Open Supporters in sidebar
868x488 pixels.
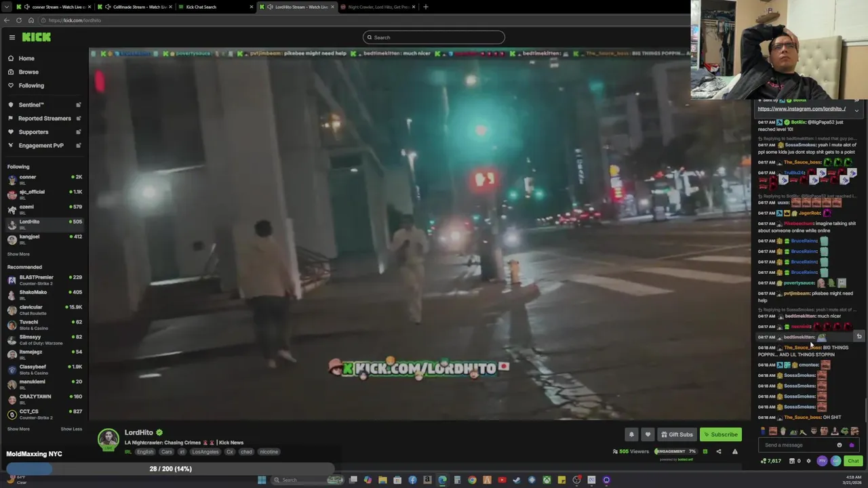tap(33, 131)
